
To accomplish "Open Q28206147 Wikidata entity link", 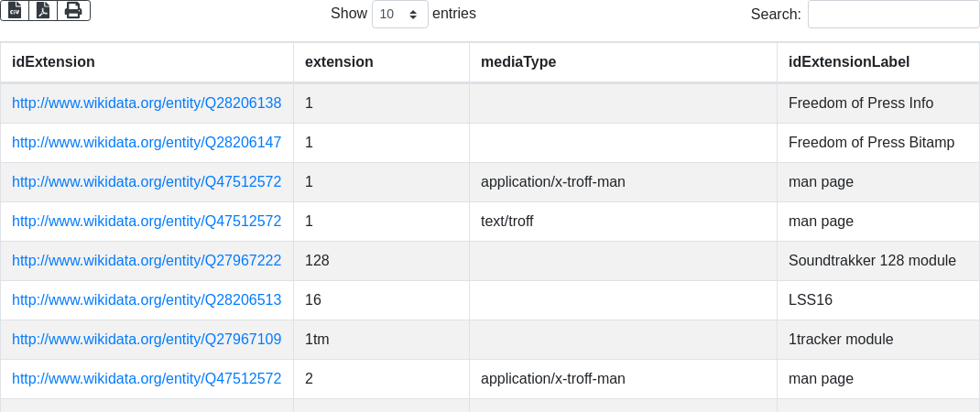I will pos(147,143).
